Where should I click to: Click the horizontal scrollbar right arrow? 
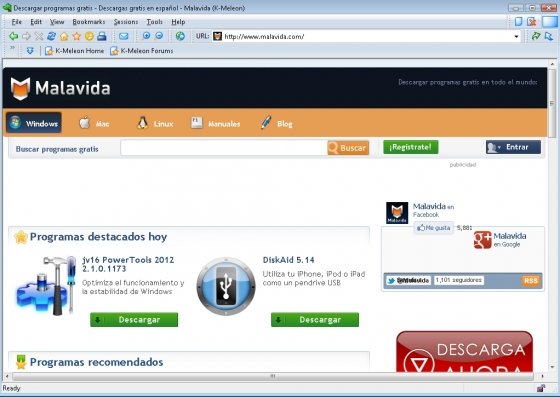click(542, 376)
